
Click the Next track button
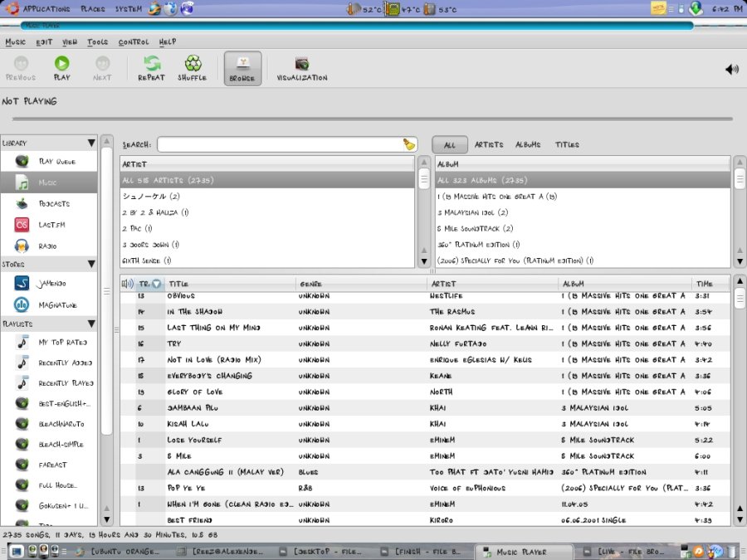click(102, 69)
